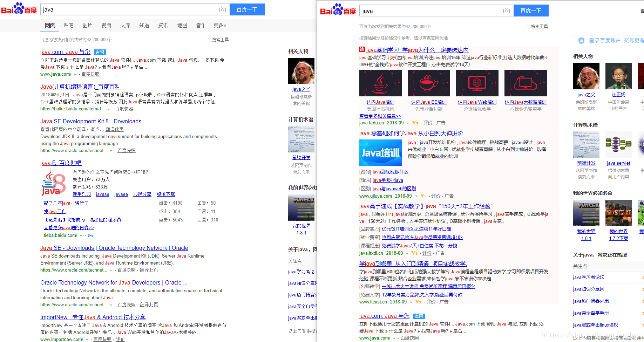Switch to the 贴吧 tab

coord(68,25)
